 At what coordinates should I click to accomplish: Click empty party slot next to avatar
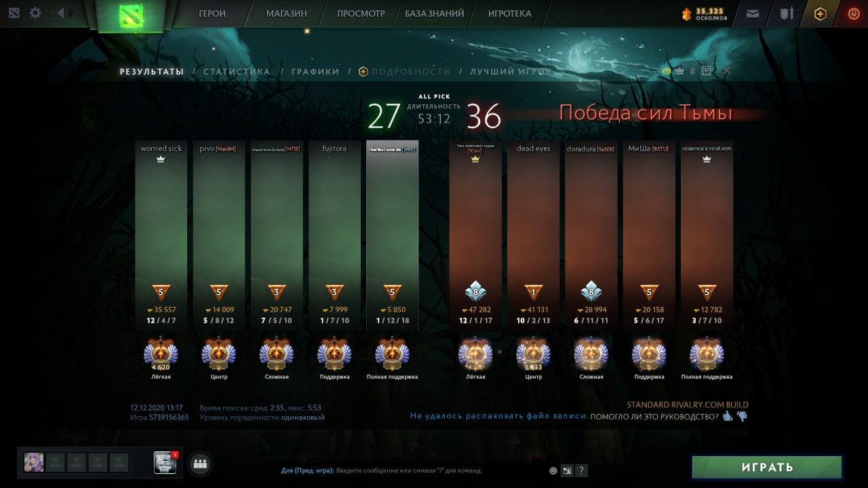click(x=56, y=462)
